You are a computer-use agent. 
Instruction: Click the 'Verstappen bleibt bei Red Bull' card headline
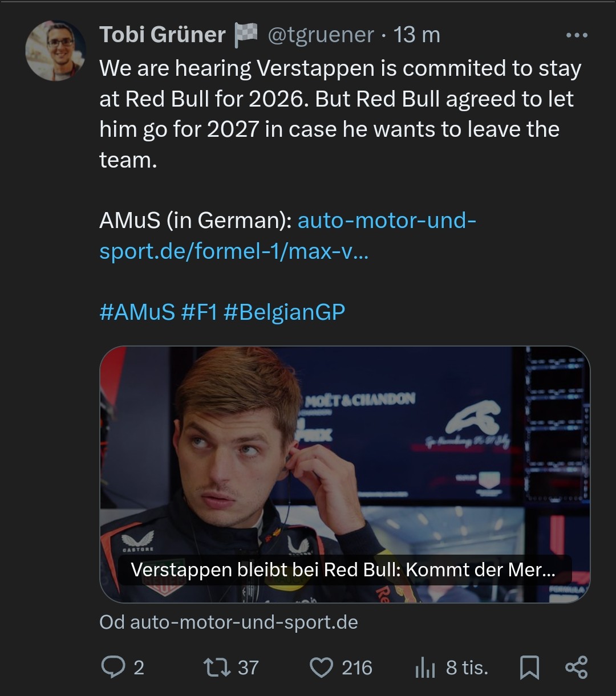coord(343,570)
